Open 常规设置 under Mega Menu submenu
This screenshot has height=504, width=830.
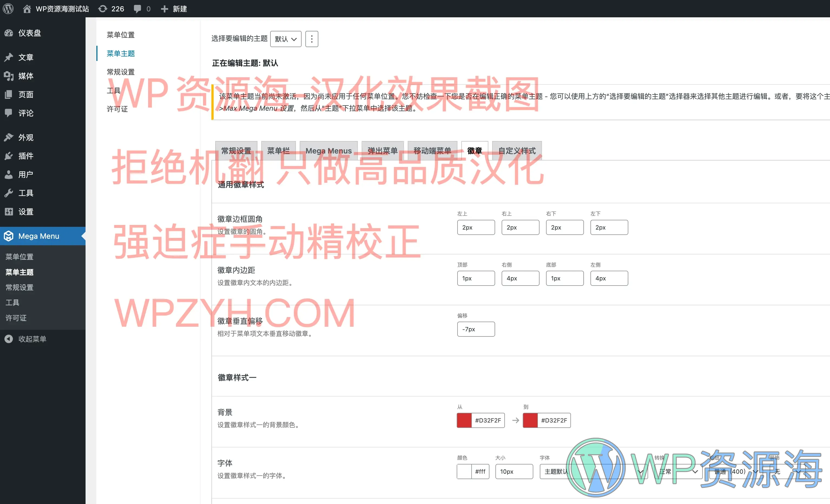coord(19,287)
